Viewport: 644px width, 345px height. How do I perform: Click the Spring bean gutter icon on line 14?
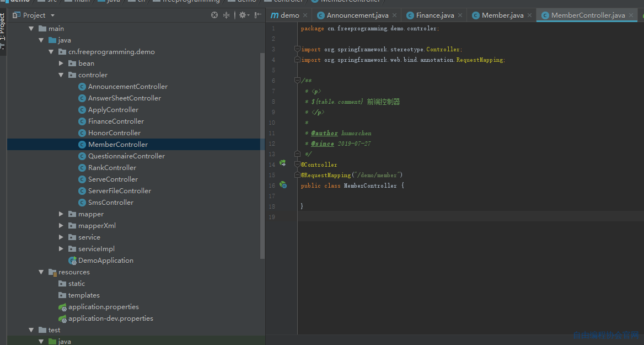282,163
